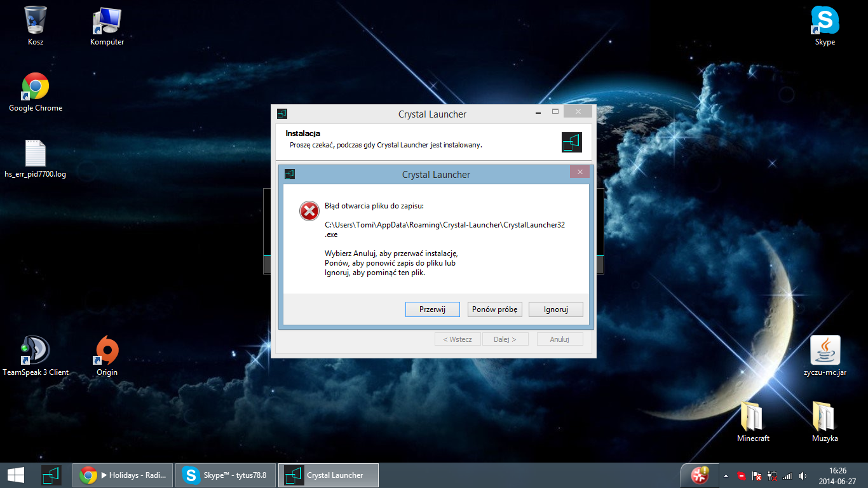Click the greyed Dalej next button
The width and height of the screenshot is (868, 488).
tap(505, 339)
